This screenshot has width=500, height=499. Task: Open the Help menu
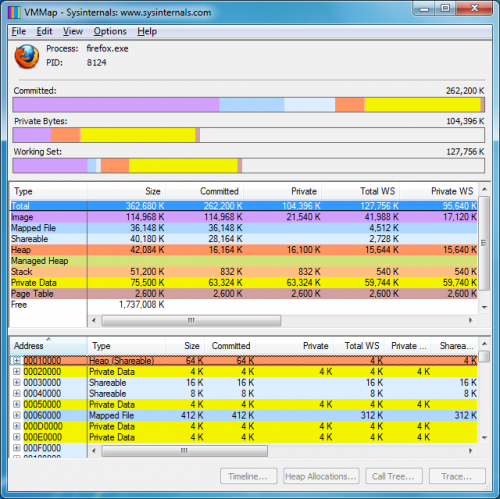point(147,31)
